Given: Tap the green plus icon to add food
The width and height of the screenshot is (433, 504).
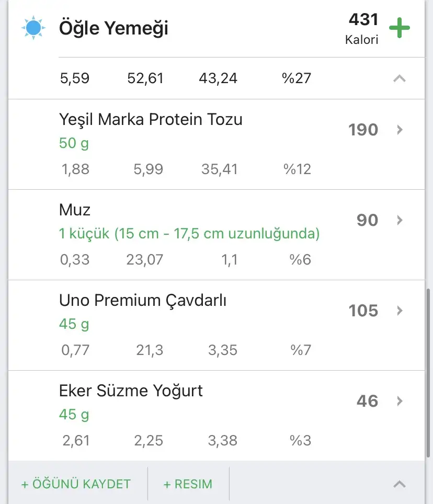Looking at the screenshot, I should coord(400,28).
